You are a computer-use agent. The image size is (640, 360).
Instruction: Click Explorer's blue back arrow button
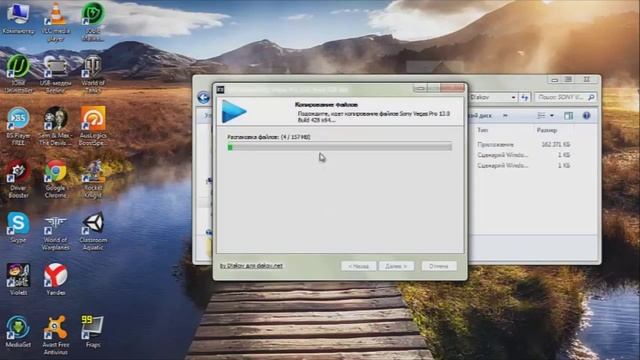pyautogui.click(x=203, y=98)
